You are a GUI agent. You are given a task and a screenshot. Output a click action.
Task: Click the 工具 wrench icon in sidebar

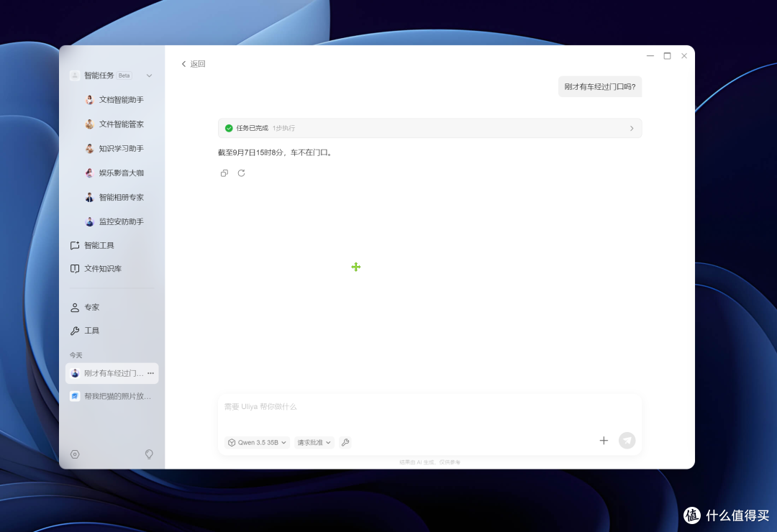point(75,331)
